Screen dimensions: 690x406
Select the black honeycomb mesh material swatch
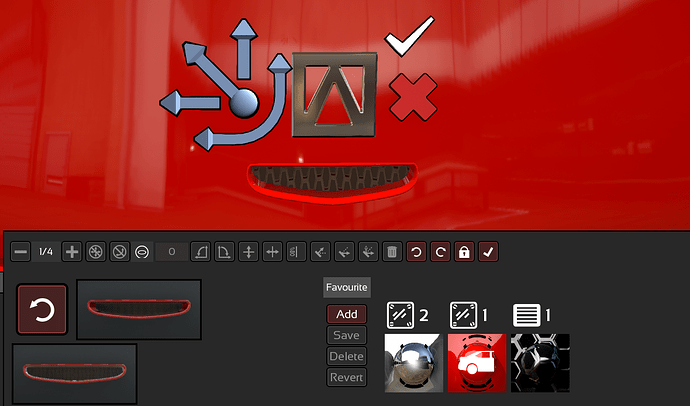(x=540, y=363)
